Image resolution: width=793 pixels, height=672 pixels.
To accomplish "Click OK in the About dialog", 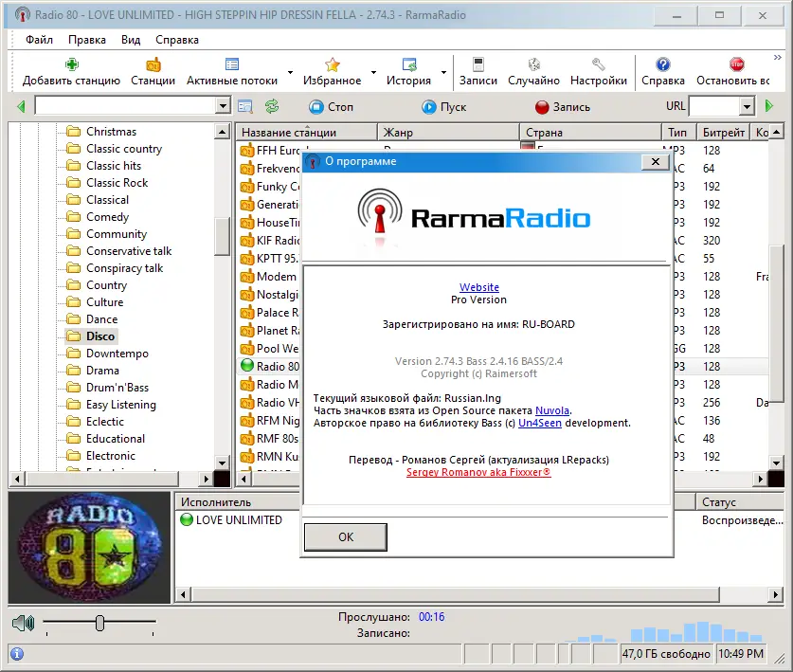I will (x=346, y=536).
